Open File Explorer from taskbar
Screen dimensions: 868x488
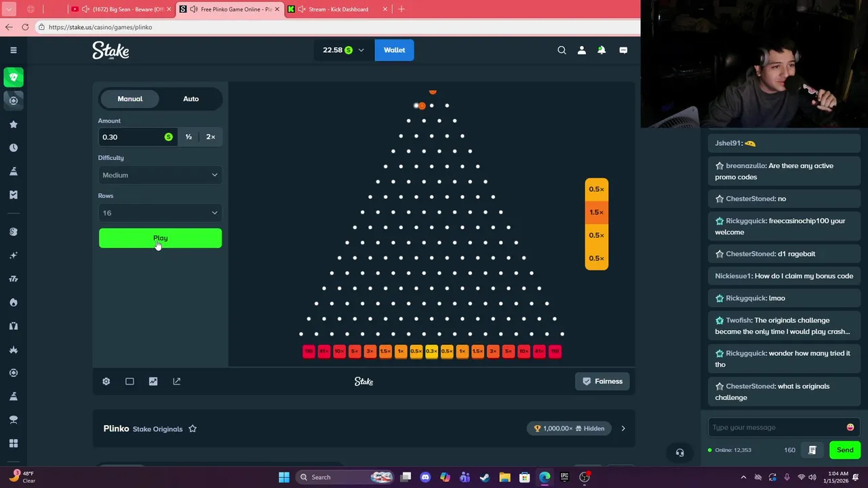pos(505,477)
